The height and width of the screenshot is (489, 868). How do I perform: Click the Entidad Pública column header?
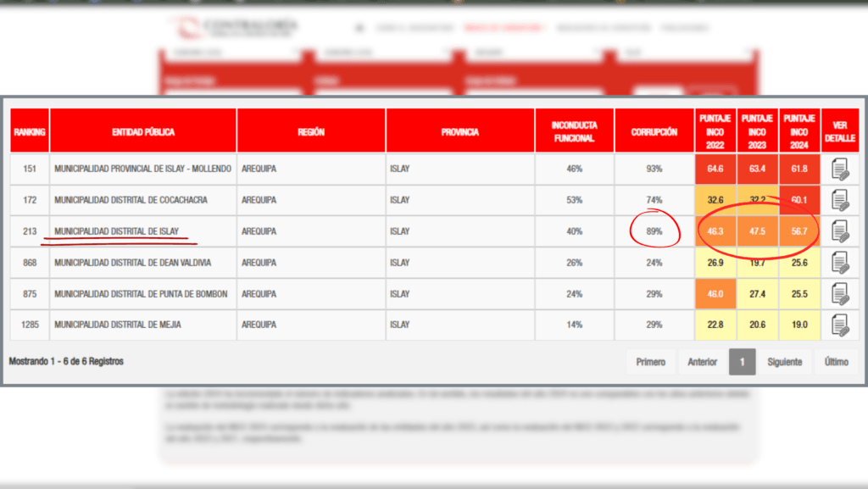143,132
